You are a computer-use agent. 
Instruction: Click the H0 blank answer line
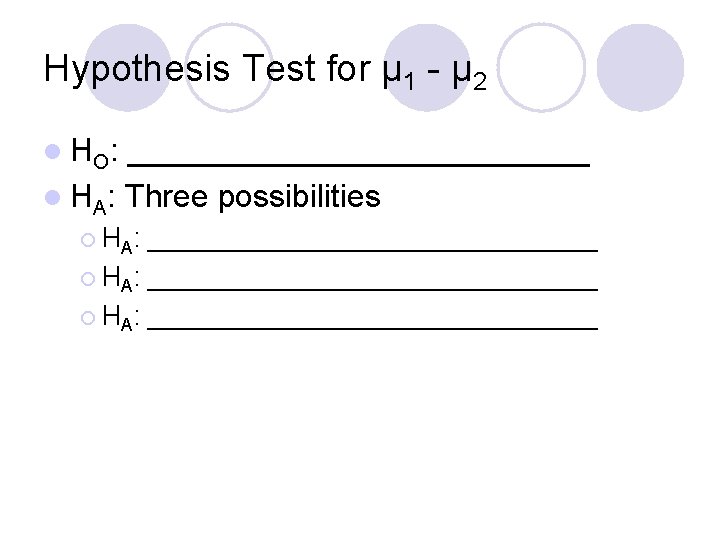[x=358, y=164]
